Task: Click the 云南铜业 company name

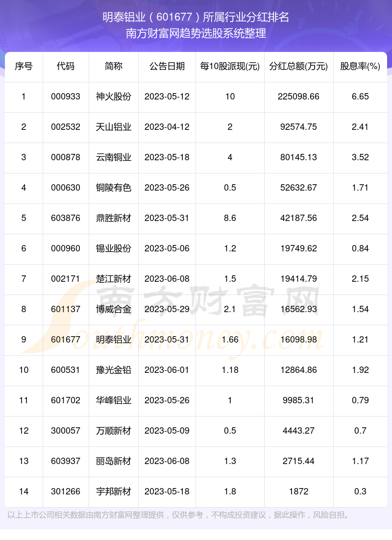Action: coord(113,157)
